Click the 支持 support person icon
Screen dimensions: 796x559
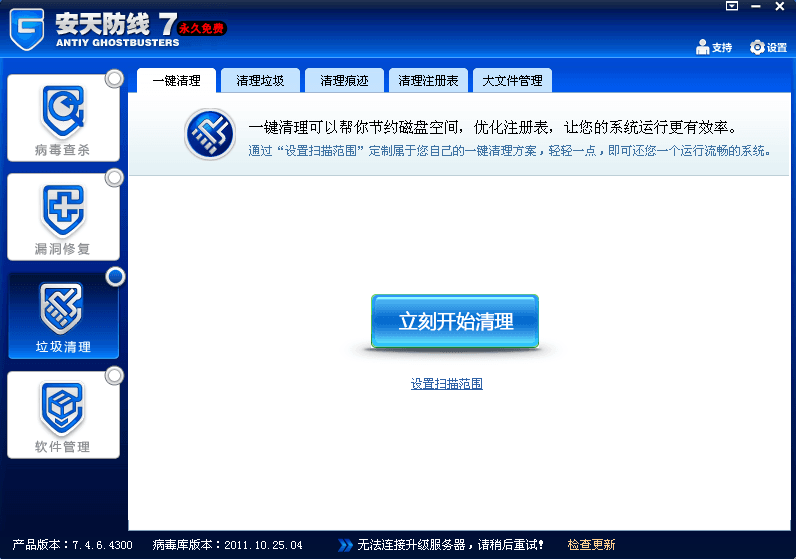click(703, 47)
